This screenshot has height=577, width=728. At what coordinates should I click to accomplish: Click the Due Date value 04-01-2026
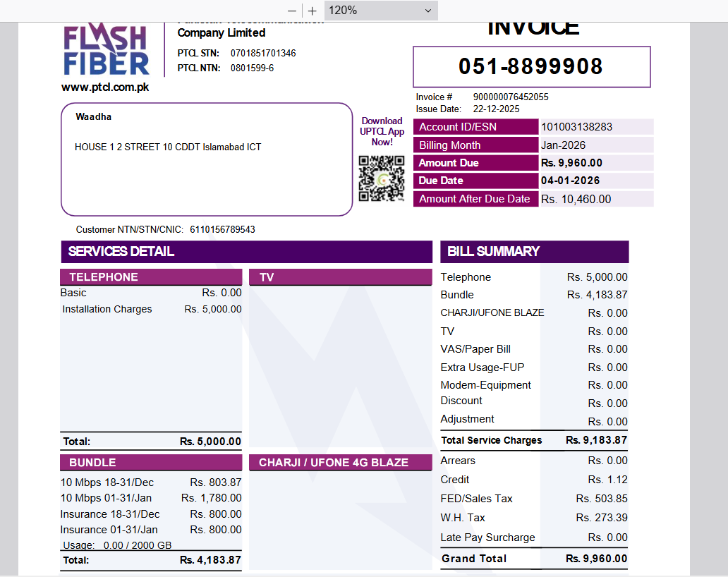[x=570, y=181]
